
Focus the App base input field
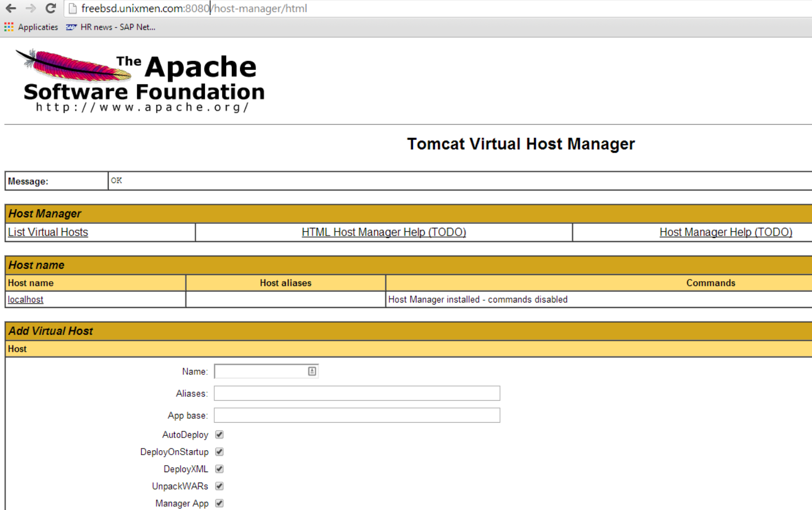pyautogui.click(x=357, y=415)
